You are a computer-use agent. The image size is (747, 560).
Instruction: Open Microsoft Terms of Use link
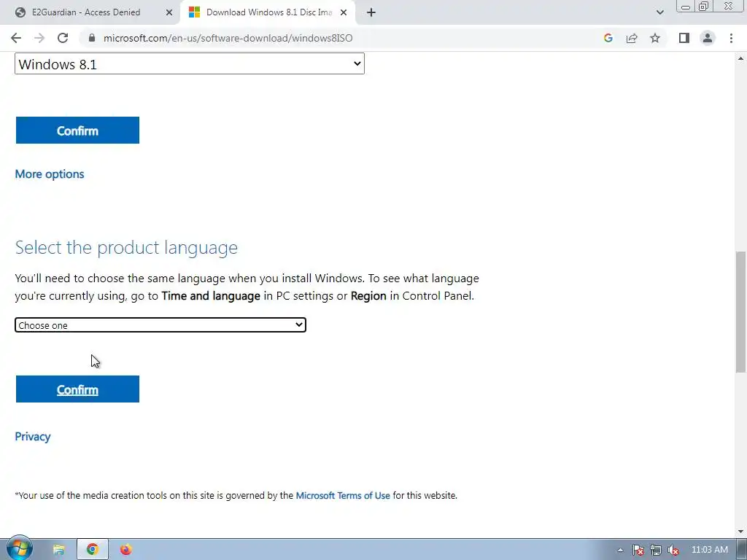click(x=343, y=495)
